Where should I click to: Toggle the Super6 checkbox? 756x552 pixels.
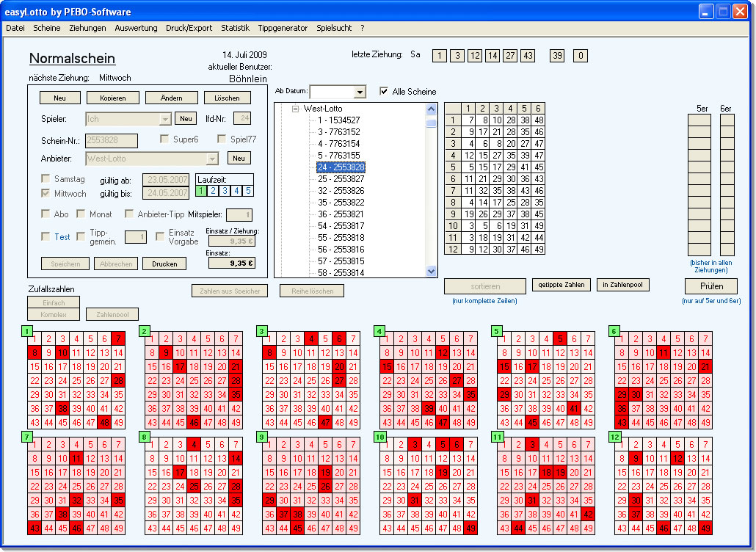(x=164, y=139)
